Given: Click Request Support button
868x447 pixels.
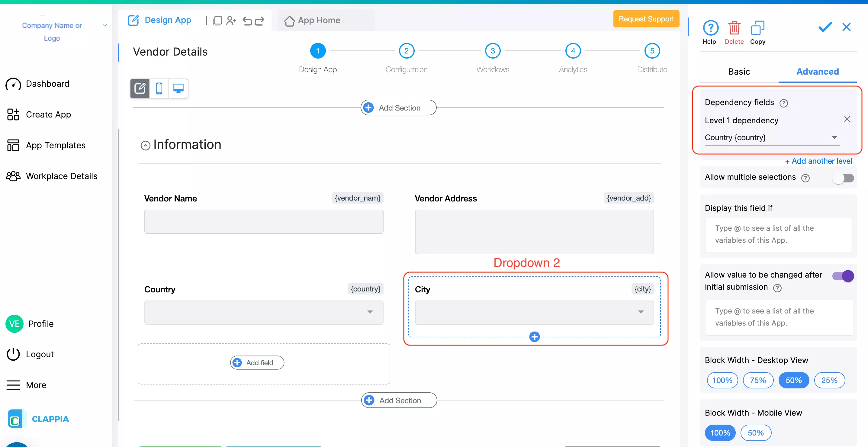Looking at the screenshot, I should click(646, 19).
